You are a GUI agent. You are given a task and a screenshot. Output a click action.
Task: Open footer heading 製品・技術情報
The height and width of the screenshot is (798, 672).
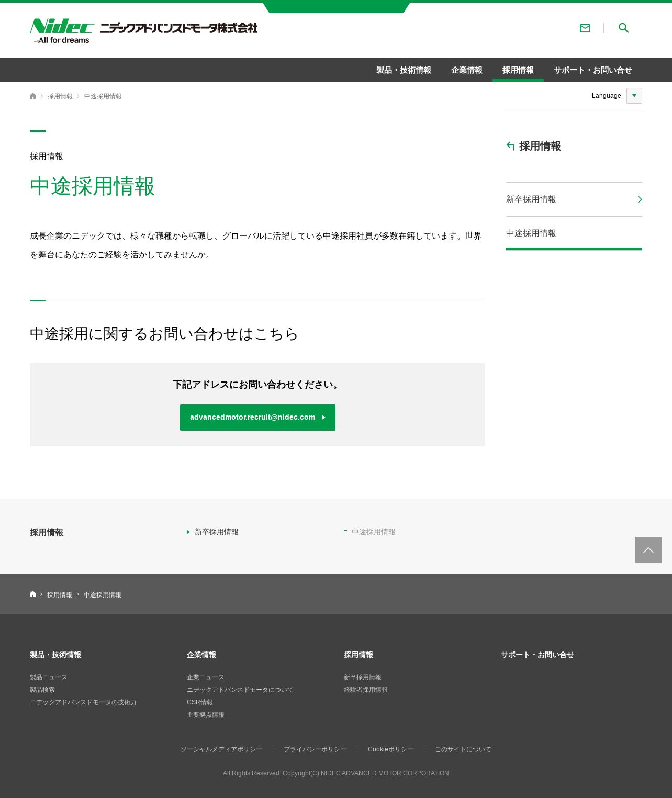(55, 655)
